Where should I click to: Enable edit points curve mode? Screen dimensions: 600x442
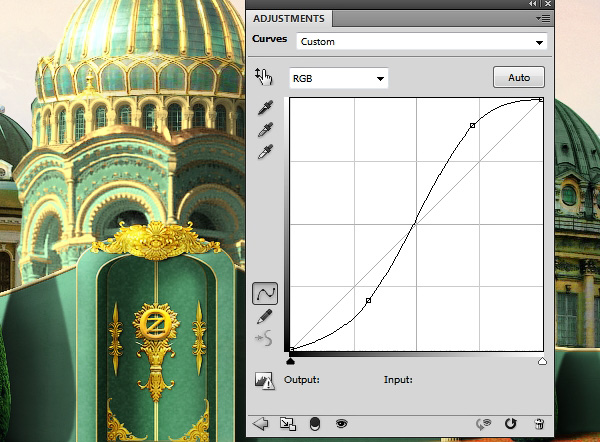pyautogui.click(x=265, y=293)
